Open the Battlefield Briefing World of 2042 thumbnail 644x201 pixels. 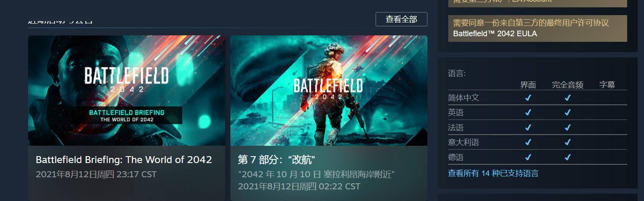tap(127, 91)
